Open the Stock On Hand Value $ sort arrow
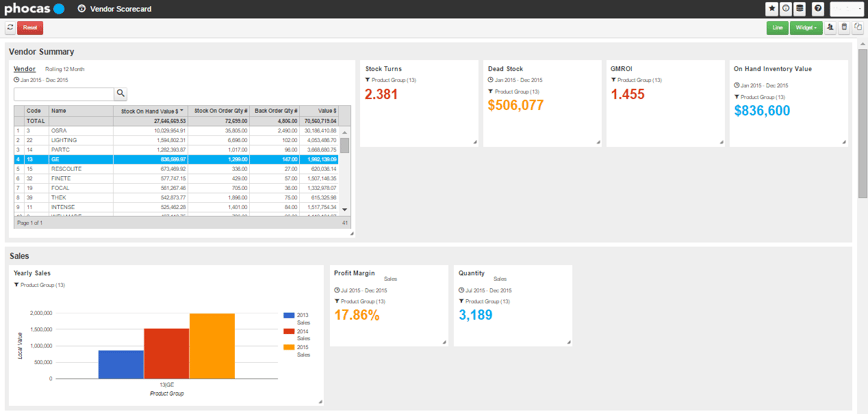Screen dimensions: 868x414 182,111
